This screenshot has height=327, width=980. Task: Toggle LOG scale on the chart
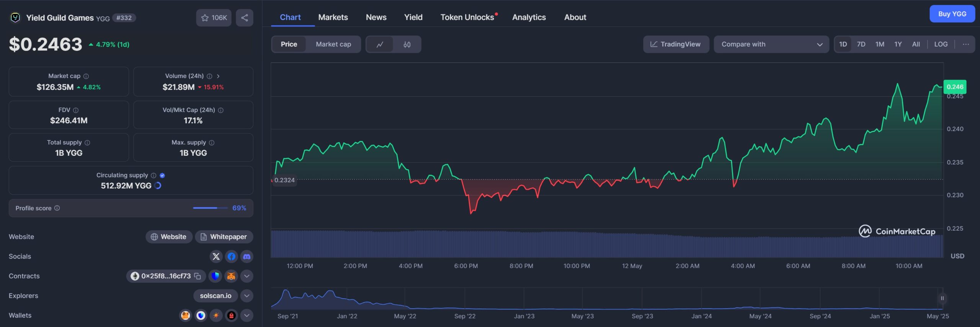(x=941, y=44)
